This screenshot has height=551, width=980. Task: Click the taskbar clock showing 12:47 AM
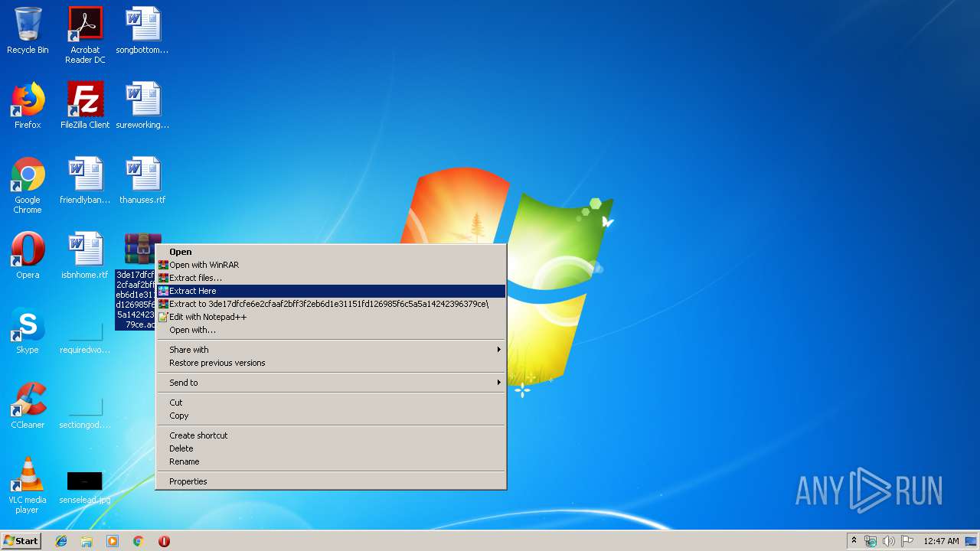tap(940, 541)
